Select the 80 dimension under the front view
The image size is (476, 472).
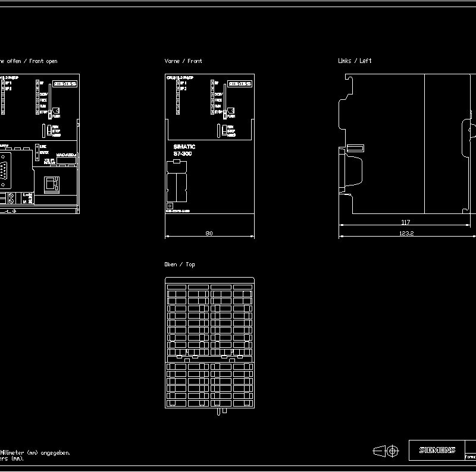point(209,232)
